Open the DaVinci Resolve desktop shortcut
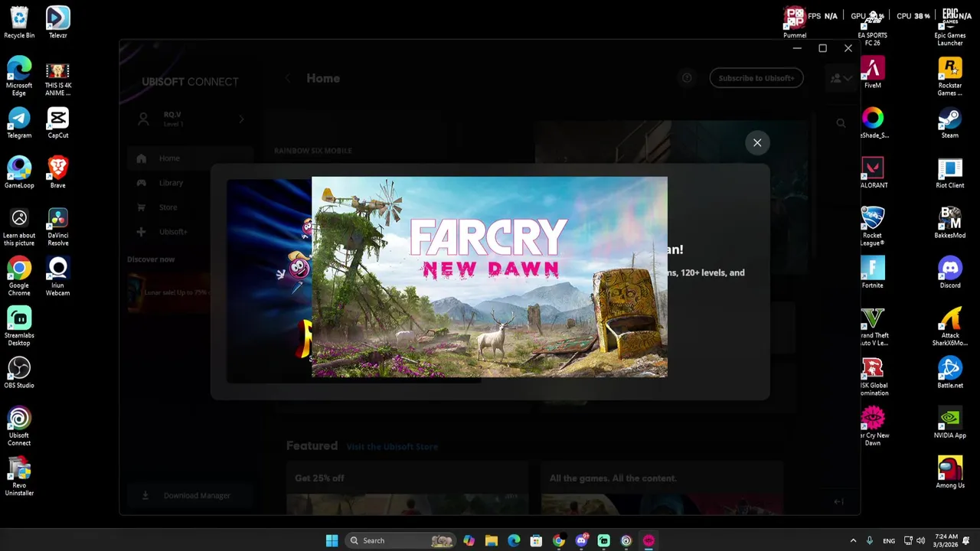 coord(57,227)
